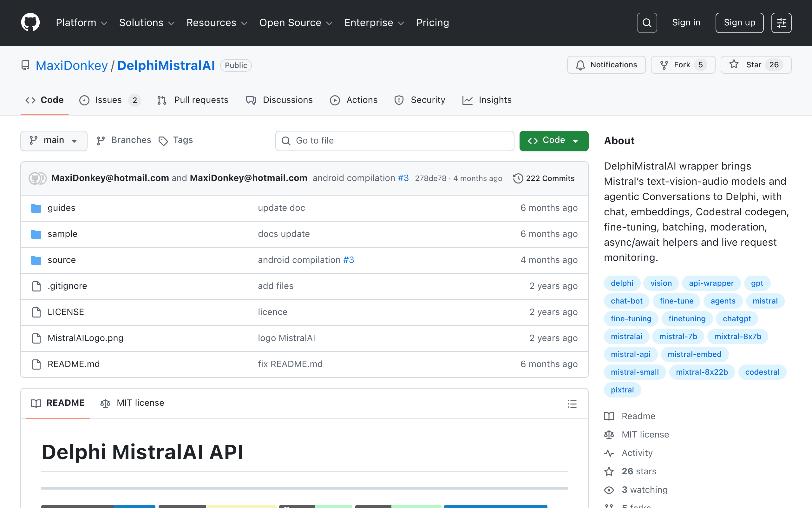The width and height of the screenshot is (812, 508).
Task: Click the 'Delphi MistralAI API' README heading
Action: [142, 452]
